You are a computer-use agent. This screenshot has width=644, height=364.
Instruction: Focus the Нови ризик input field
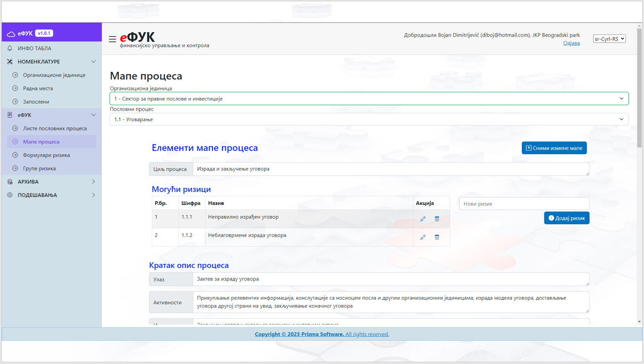click(524, 204)
